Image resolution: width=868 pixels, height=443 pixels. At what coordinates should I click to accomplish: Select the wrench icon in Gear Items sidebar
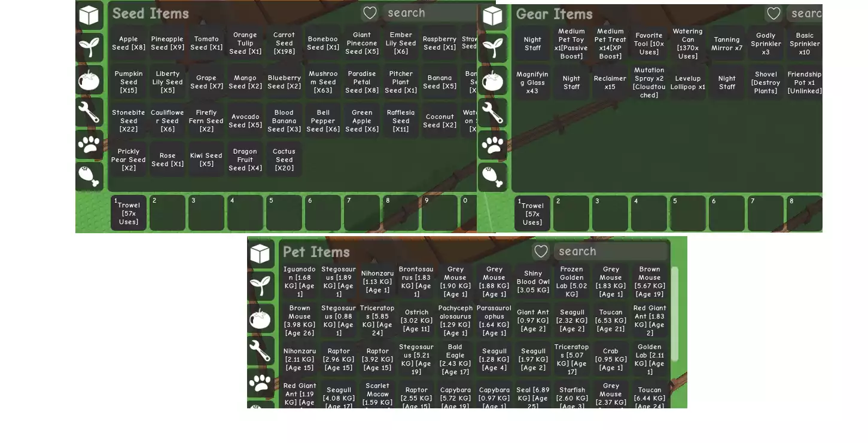pos(492,112)
